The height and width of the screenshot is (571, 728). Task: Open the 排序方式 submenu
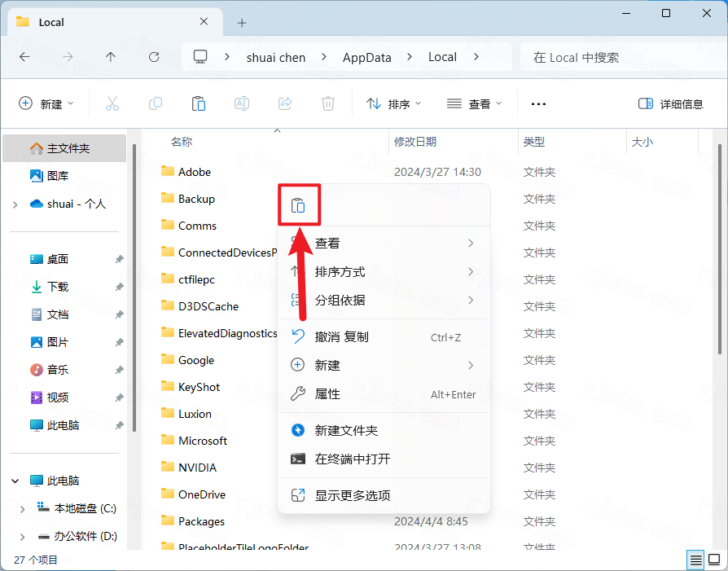tap(384, 272)
